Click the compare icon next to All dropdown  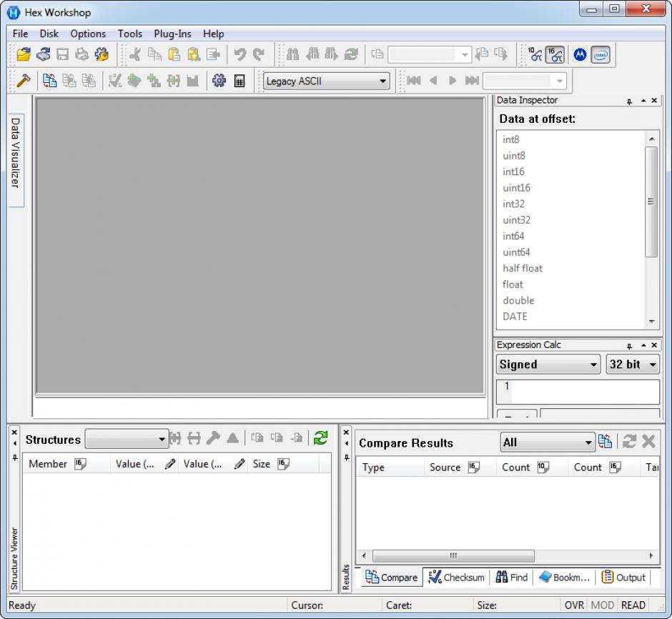coord(605,441)
